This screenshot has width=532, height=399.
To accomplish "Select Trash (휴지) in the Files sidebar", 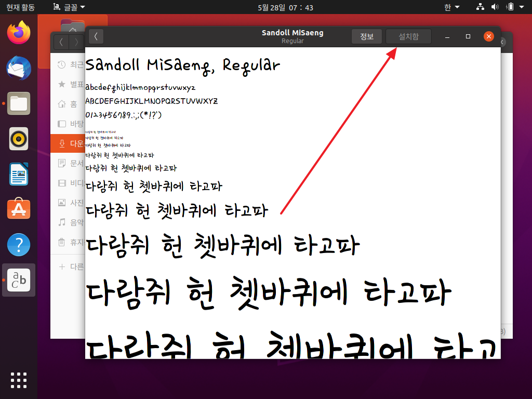I will click(68, 242).
